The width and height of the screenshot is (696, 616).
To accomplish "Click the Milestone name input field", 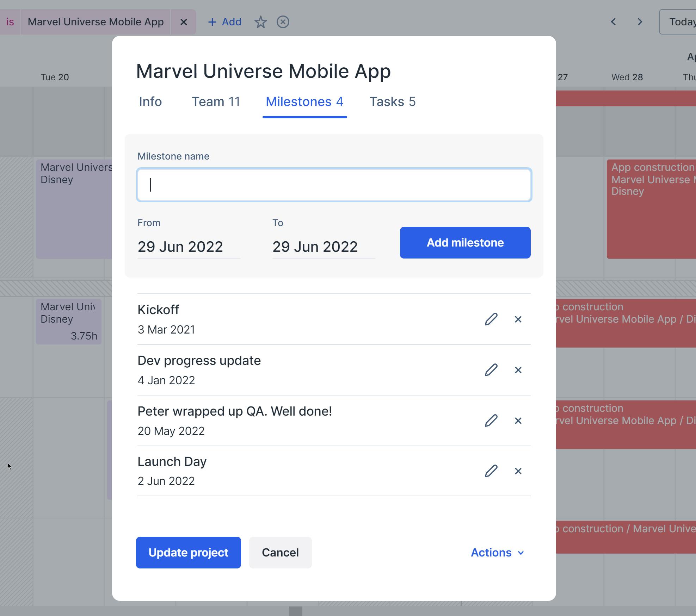I will (x=334, y=185).
